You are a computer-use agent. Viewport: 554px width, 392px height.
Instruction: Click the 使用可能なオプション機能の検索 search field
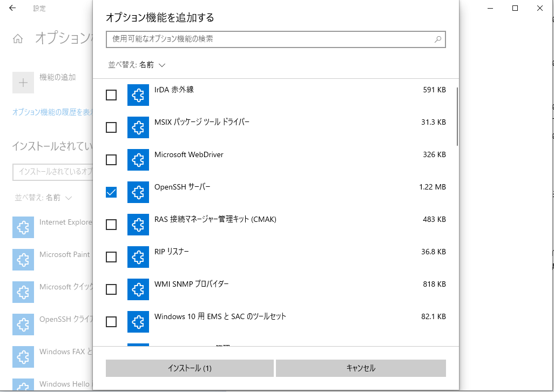pyautogui.click(x=275, y=39)
